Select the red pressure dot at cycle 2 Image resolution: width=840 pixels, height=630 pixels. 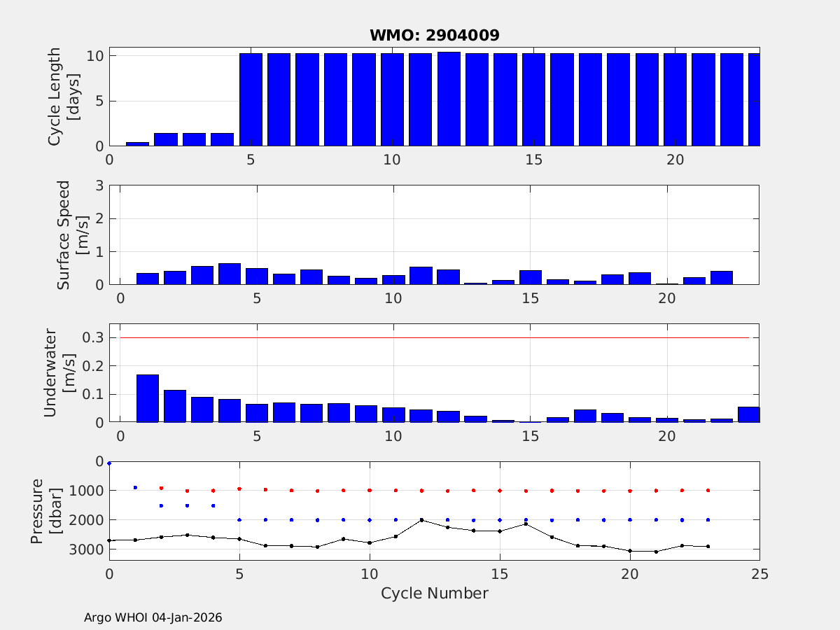[x=161, y=488]
